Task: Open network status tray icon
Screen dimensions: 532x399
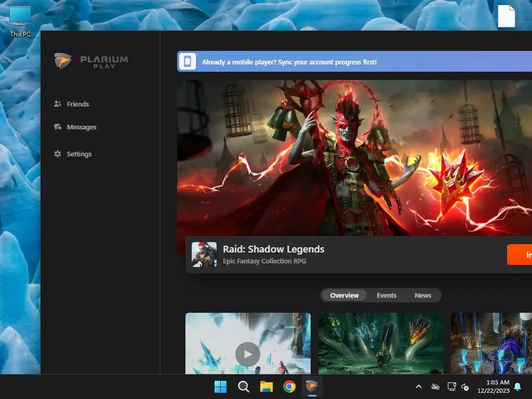Action: click(x=451, y=387)
